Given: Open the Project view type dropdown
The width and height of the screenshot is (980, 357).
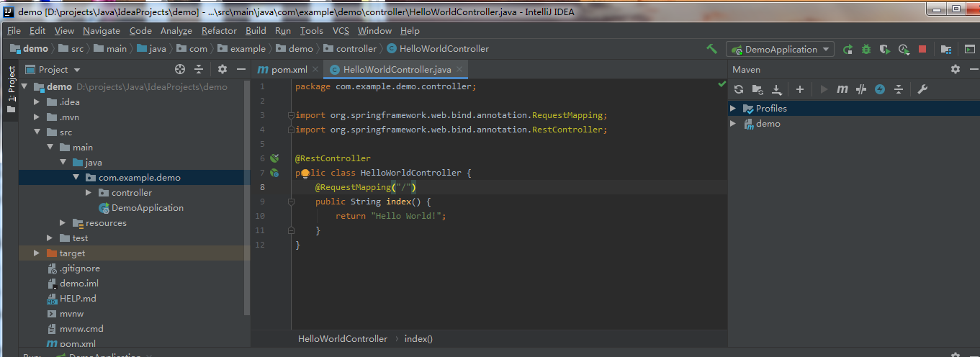Looking at the screenshot, I should 54,69.
